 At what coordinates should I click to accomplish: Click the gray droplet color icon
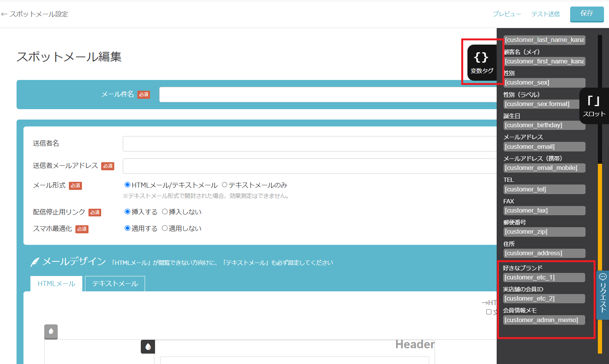click(x=51, y=331)
